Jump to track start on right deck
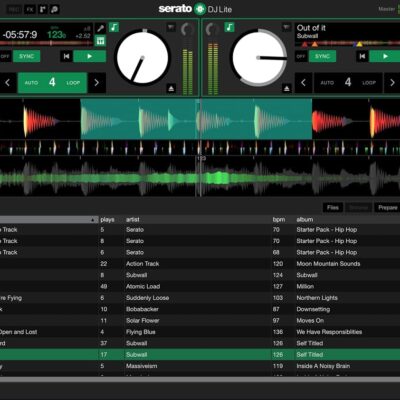The image size is (400, 400). (362, 56)
